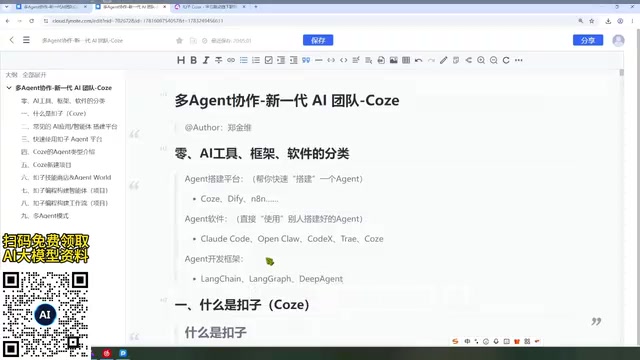Click the heading 一、什么是扣子 (Coze)
640x360 pixels.
coord(242,305)
